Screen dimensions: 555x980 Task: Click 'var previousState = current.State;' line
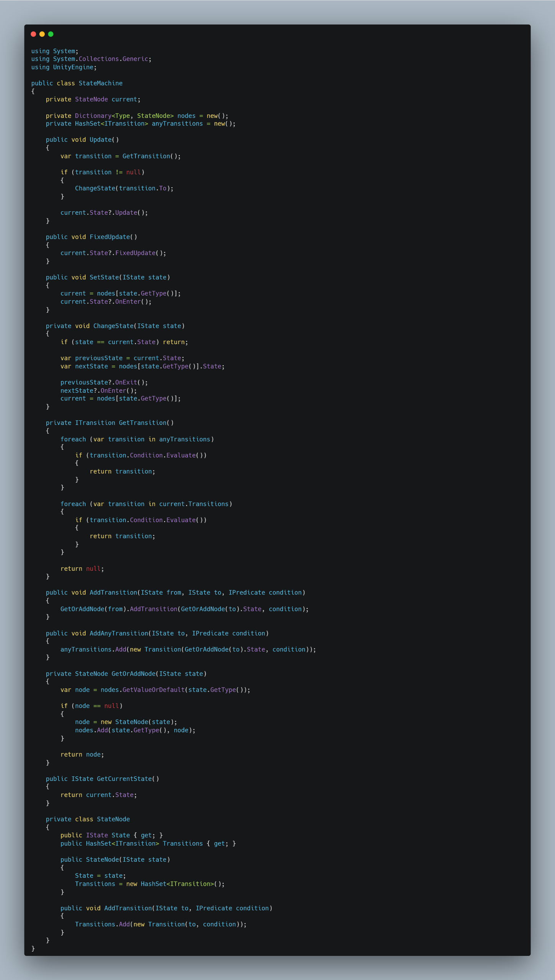pyautogui.click(x=122, y=358)
